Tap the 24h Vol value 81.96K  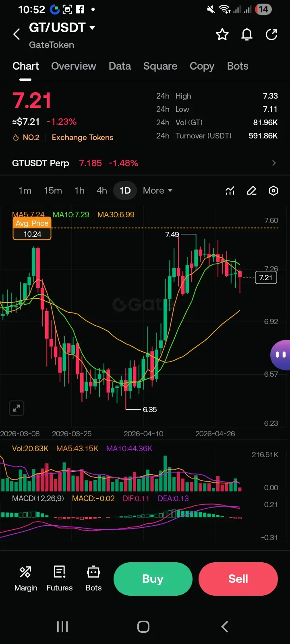[x=265, y=122]
